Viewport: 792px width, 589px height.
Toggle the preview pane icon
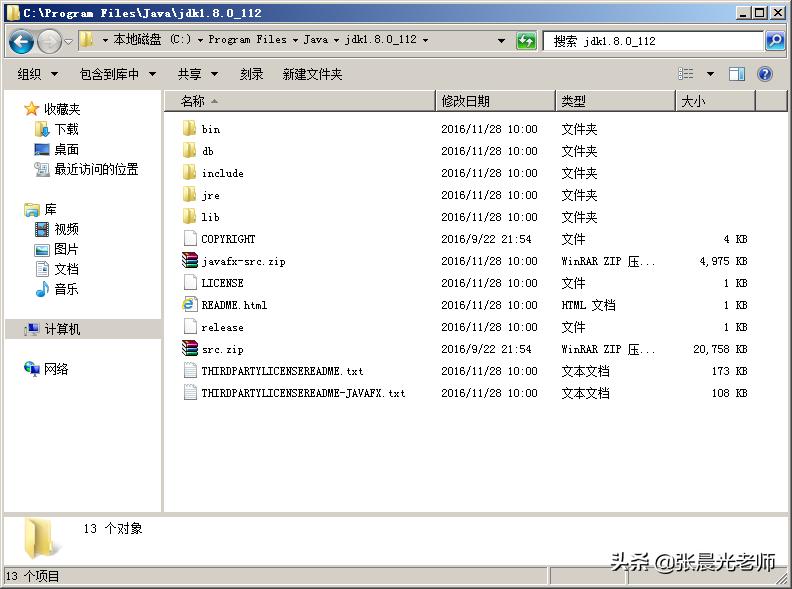(x=737, y=74)
